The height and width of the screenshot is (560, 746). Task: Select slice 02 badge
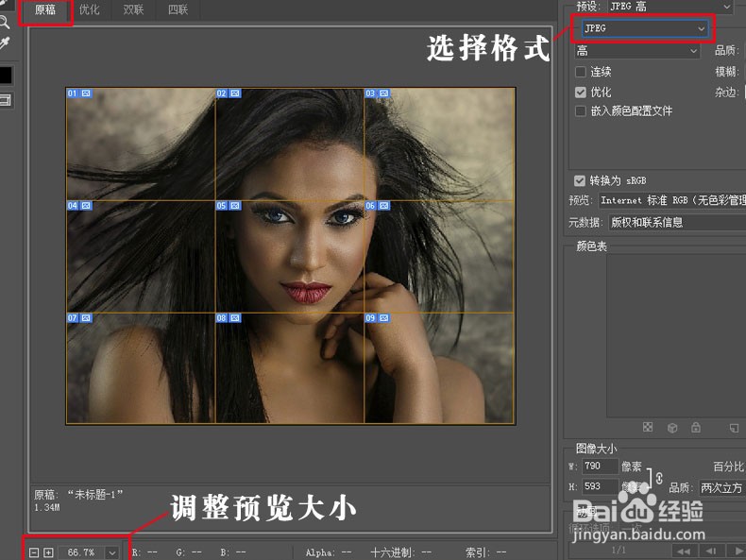coord(229,93)
